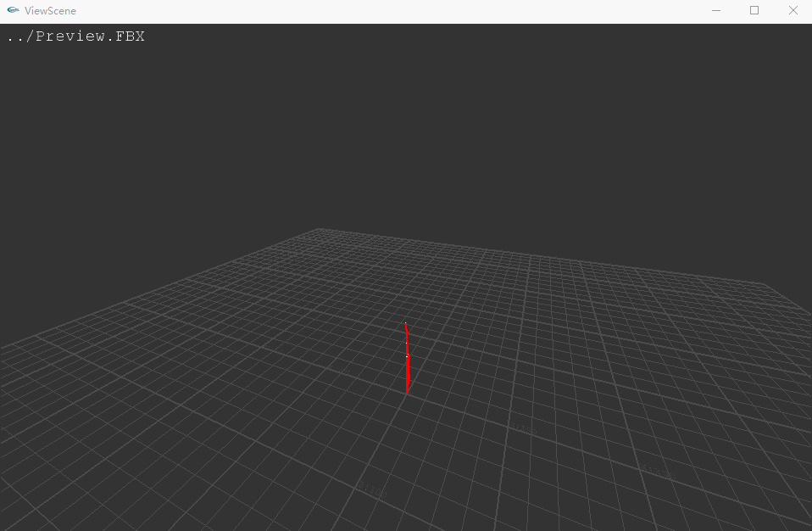
Task: Click the "FBX" extension in the path text
Action: tap(130, 36)
